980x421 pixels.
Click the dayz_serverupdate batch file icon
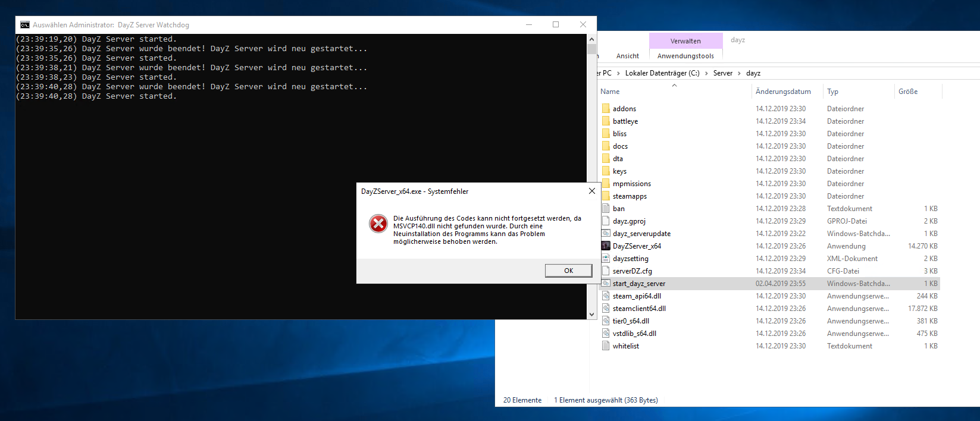pos(606,233)
